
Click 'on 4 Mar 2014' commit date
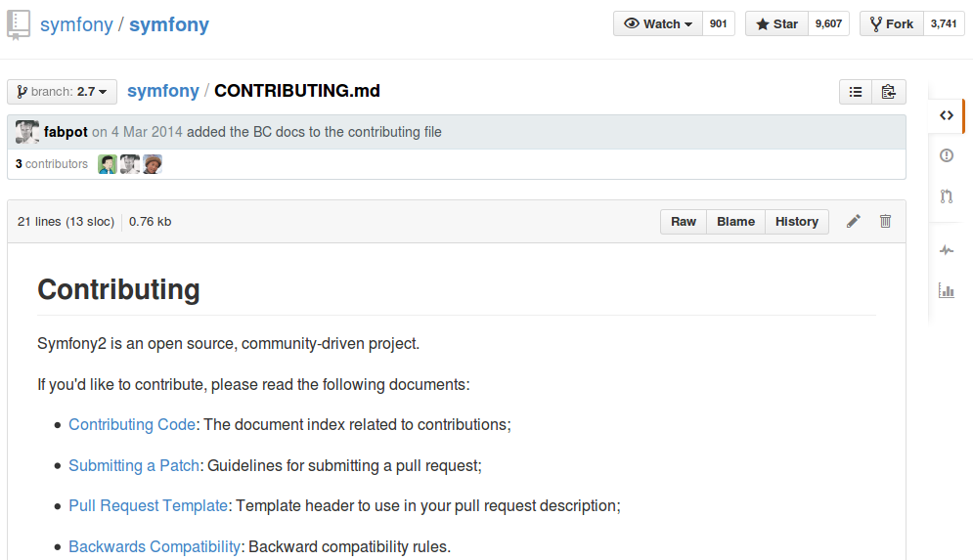click(x=137, y=132)
